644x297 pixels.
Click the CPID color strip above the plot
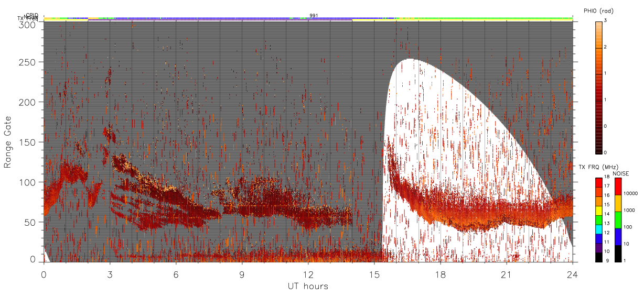308,18
